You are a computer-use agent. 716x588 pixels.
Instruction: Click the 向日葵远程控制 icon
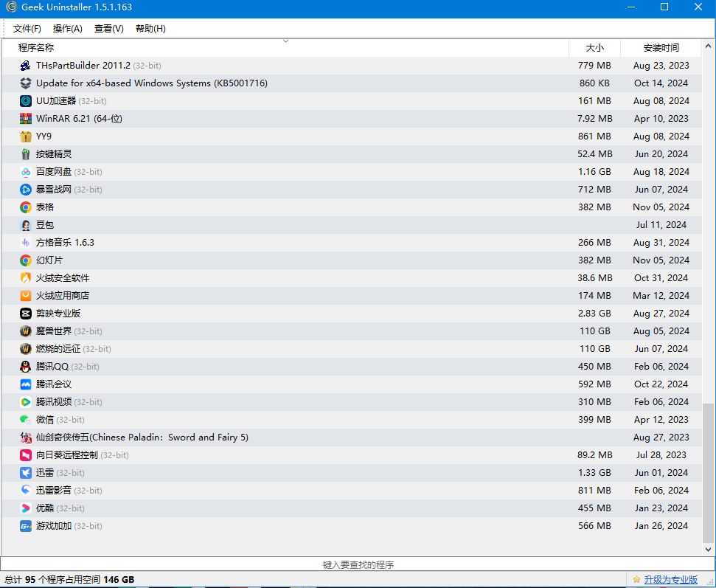tap(26, 455)
